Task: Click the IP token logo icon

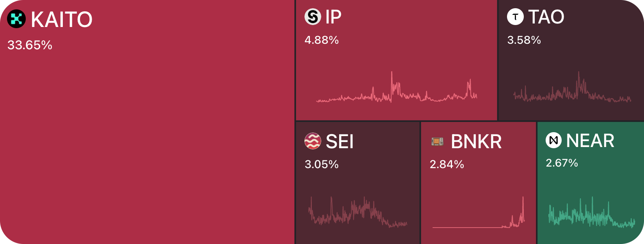Action: [313, 17]
